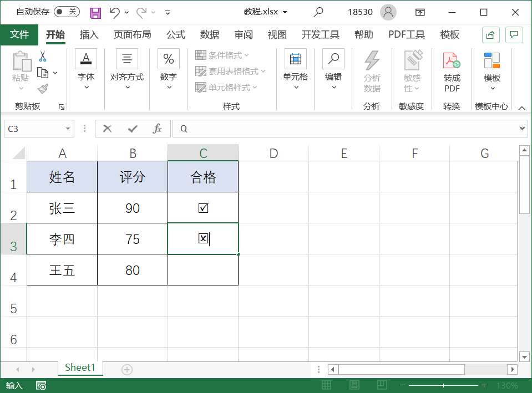
Task: Collapse the ribbon with the chevron
Action: 521,108
